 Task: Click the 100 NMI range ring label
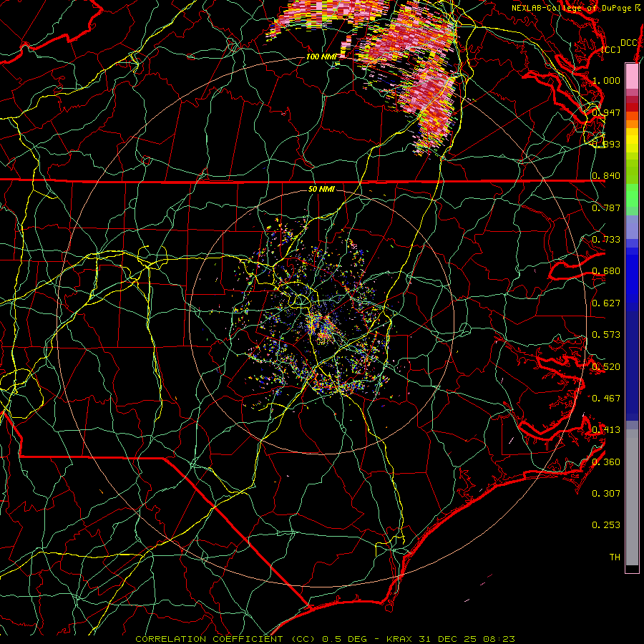pos(321,57)
